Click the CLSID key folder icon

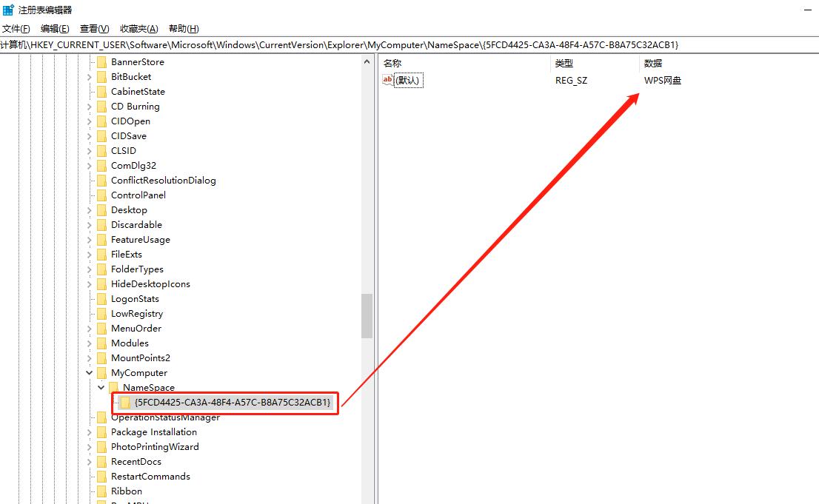[x=101, y=150]
